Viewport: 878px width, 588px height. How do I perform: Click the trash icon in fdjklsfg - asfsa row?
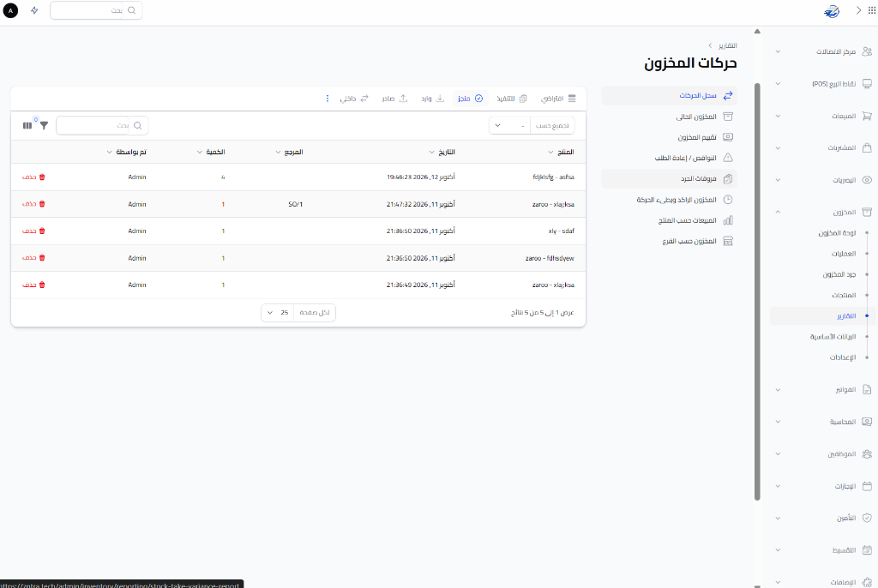42,177
